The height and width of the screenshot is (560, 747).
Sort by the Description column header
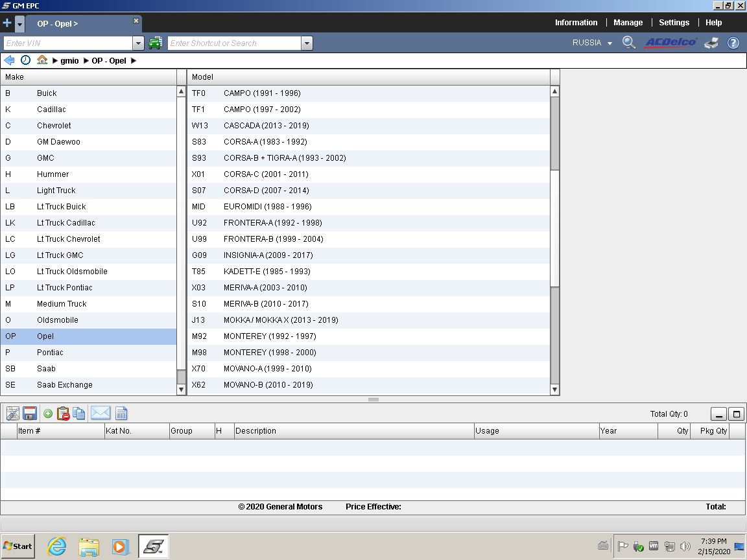354,431
